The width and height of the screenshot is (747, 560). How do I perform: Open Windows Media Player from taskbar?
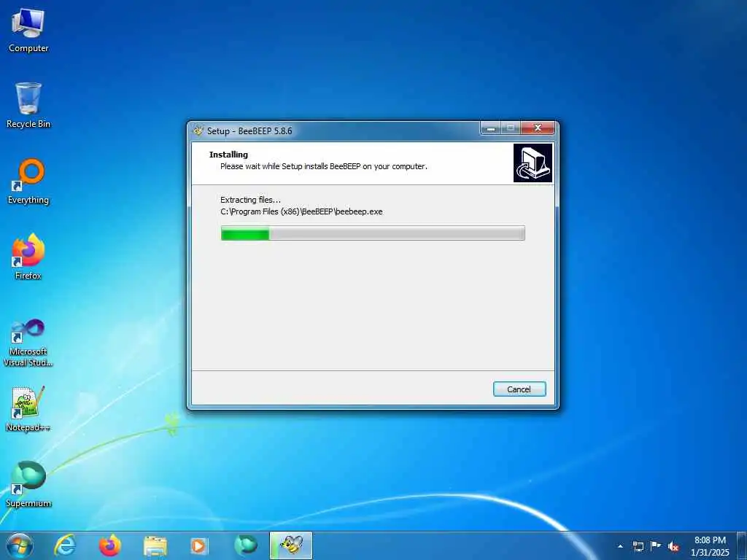pos(198,545)
